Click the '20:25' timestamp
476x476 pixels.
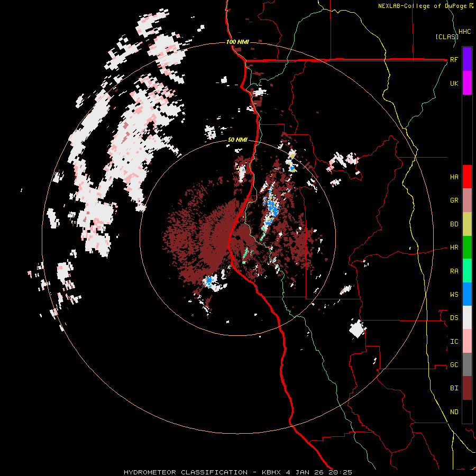pos(340,472)
